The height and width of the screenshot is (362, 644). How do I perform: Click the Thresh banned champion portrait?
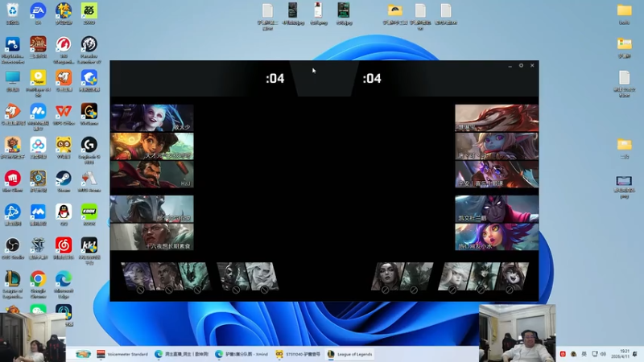(x=196, y=277)
